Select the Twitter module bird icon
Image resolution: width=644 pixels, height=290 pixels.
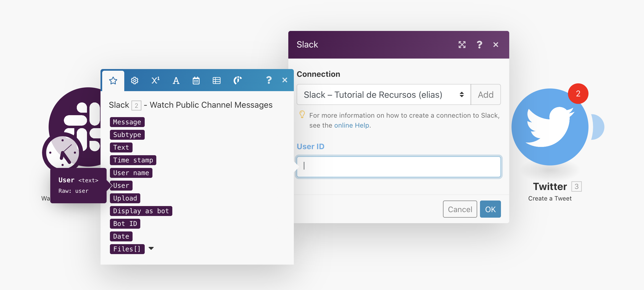550,127
